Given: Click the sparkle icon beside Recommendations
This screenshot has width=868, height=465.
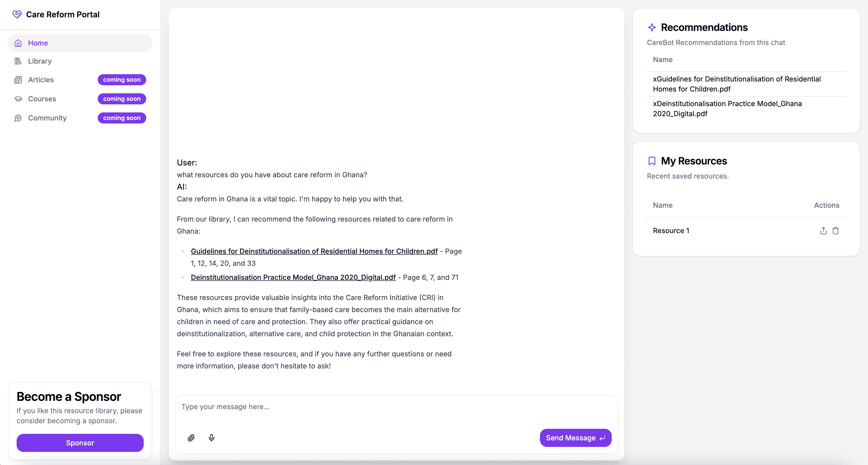Looking at the screenshot, I should (x=652, y=27).
